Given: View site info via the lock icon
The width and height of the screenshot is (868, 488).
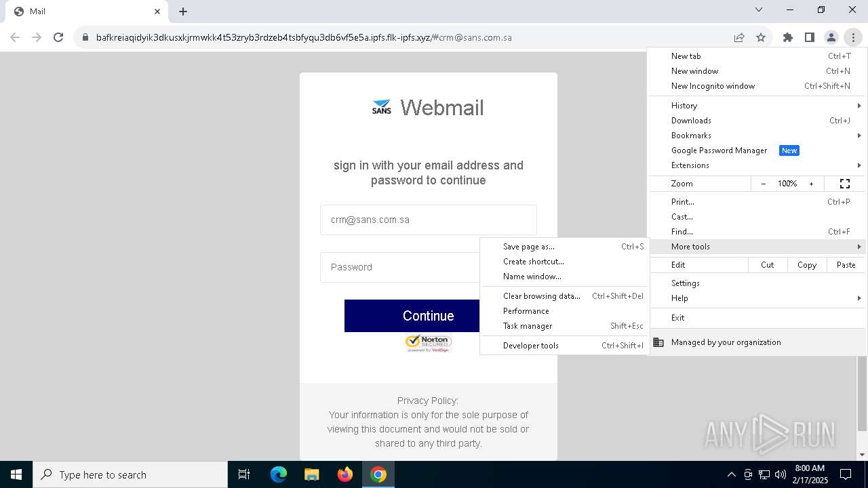Looking at the screenshot, I should click(x=85, y=37).
